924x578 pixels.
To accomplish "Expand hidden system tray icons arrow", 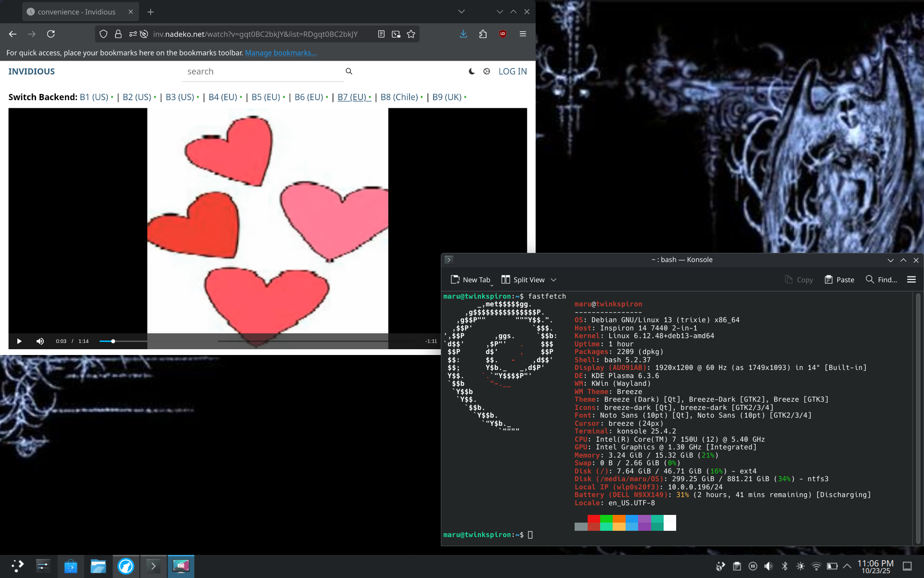I will pos(847,566).
